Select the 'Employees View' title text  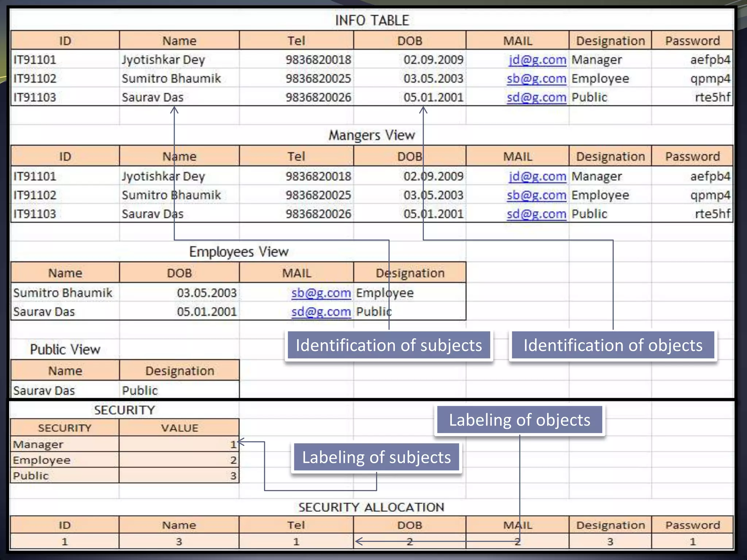(239, 252)
